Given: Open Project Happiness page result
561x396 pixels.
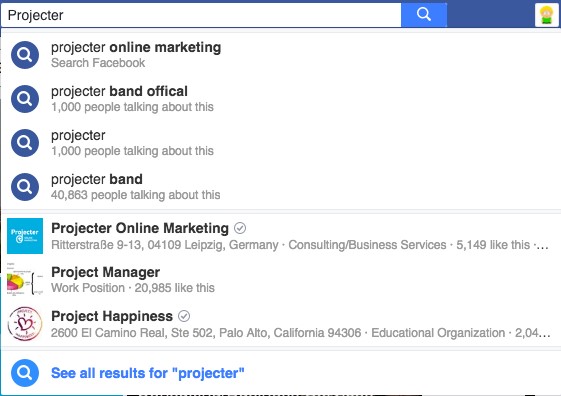Looking at the screenshot, I should click(x=280, y=324).
